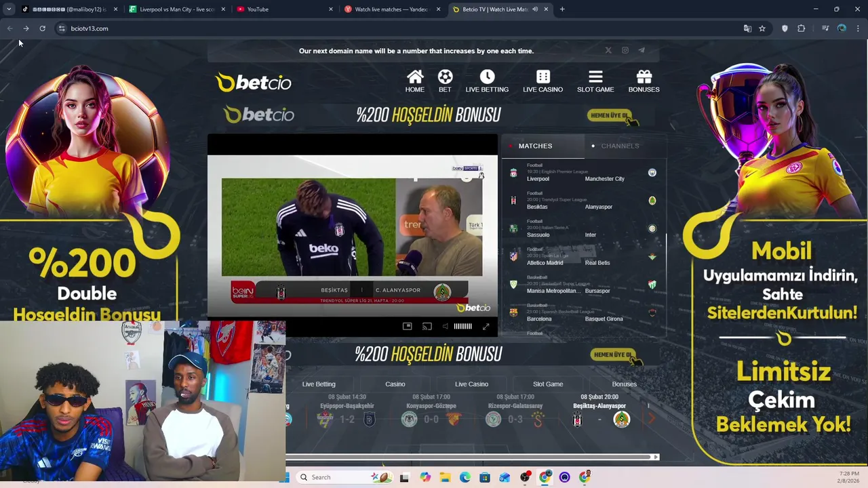
Task: Go forward in browser history
Action: tap(26, 28)
